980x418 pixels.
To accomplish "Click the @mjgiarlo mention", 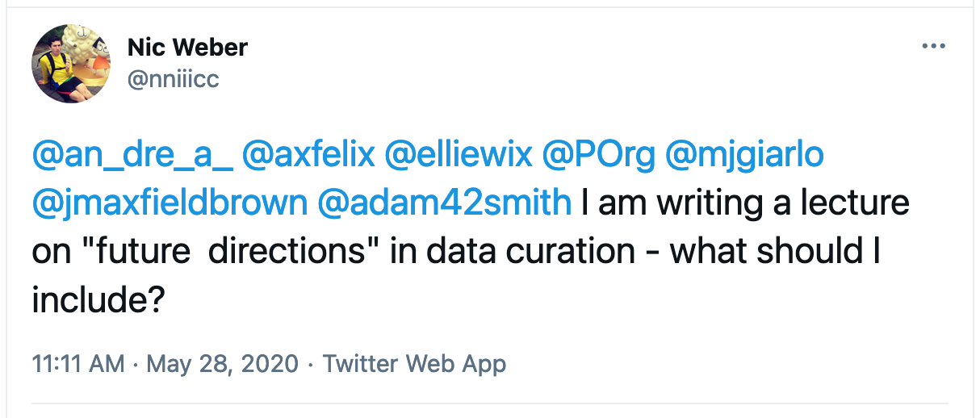I will tap(744, 155).
